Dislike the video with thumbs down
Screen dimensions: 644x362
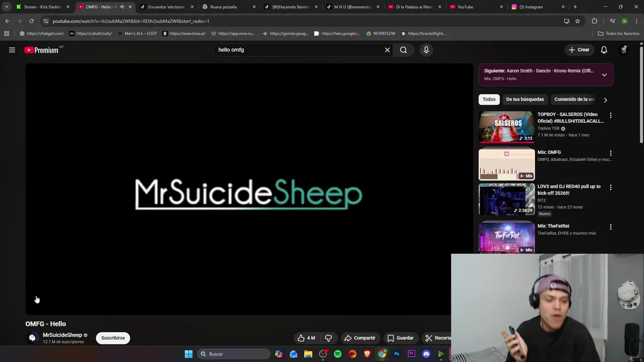pos(329,338)
